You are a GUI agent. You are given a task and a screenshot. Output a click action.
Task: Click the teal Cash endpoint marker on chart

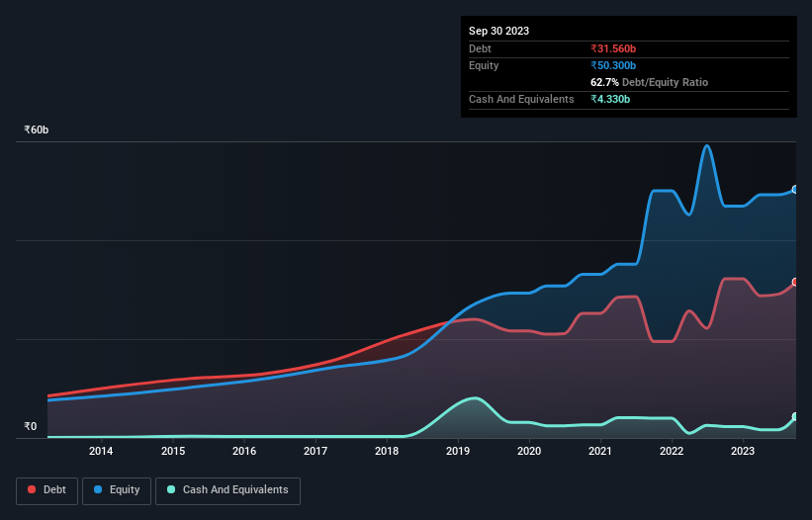pyautogui.click(x=795, y=416)
